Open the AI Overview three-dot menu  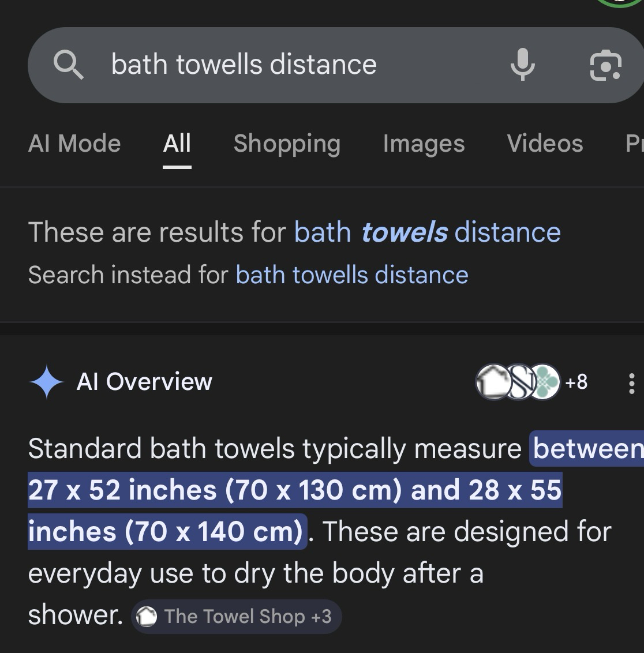pos(632,383)
